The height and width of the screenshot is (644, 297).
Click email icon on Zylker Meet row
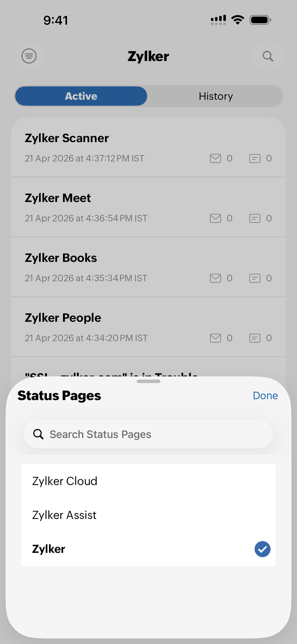(x=215, y=218)
